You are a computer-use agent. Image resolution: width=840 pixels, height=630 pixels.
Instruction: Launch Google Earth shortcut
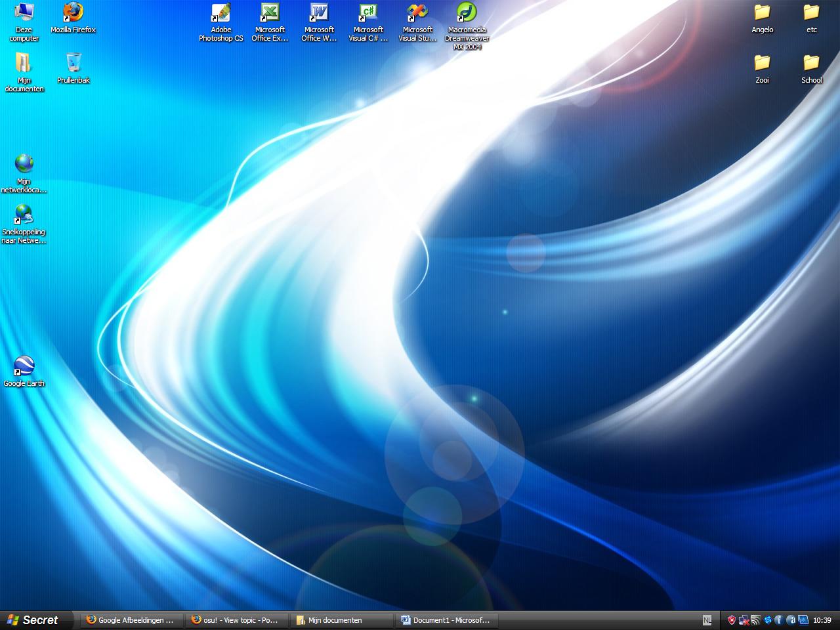click(x=24, y=371)
